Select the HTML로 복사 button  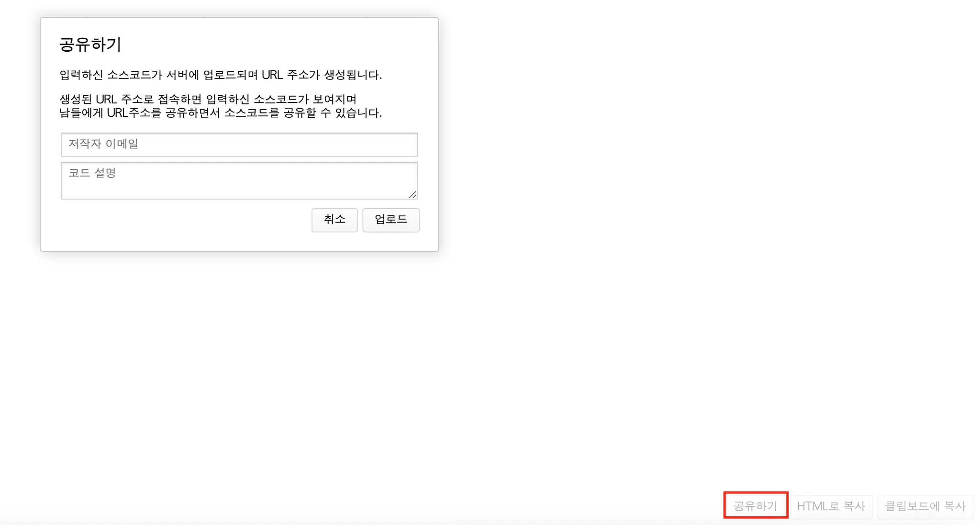point(831,506)
